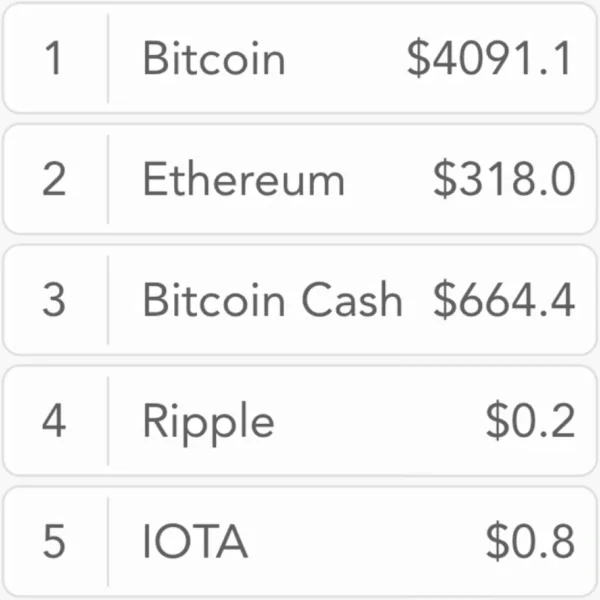Select the Bitcoin Cash name label
The image size is (600, 600).
pyautogui.click(x=272, y=300)
